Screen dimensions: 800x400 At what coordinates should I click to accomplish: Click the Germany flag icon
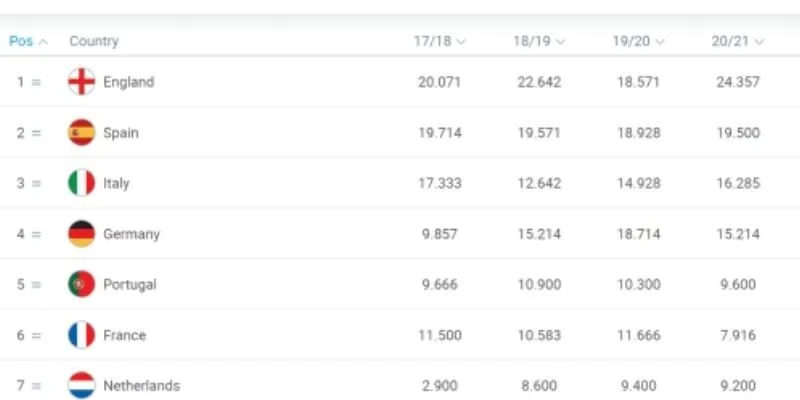pyautogui.click(x=81, y=234)
